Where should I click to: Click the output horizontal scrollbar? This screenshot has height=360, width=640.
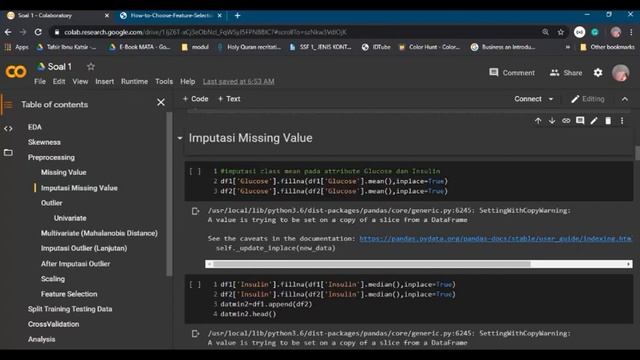click(419, 264)
